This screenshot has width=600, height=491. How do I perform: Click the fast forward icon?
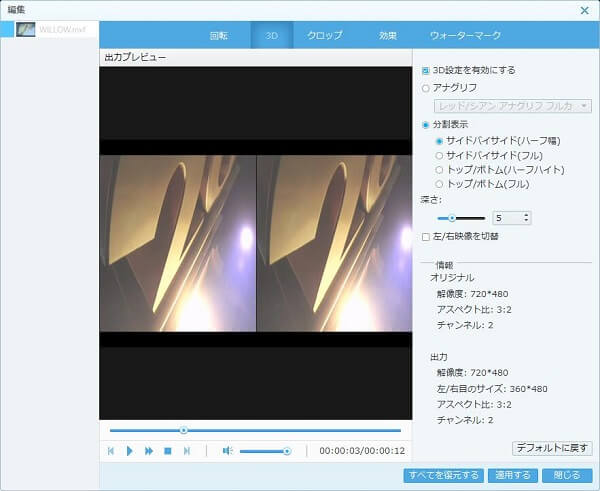(149, 451)
